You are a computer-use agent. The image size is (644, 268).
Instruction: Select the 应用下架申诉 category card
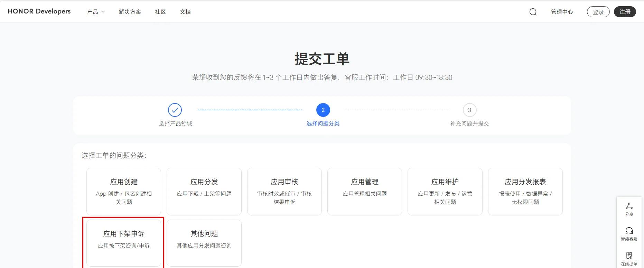point(124,243)
